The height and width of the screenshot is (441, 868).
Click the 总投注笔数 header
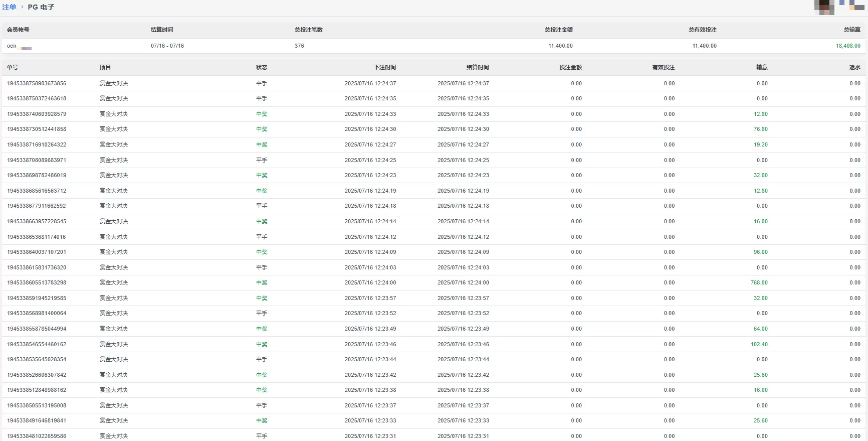click(x=309, y=30)
